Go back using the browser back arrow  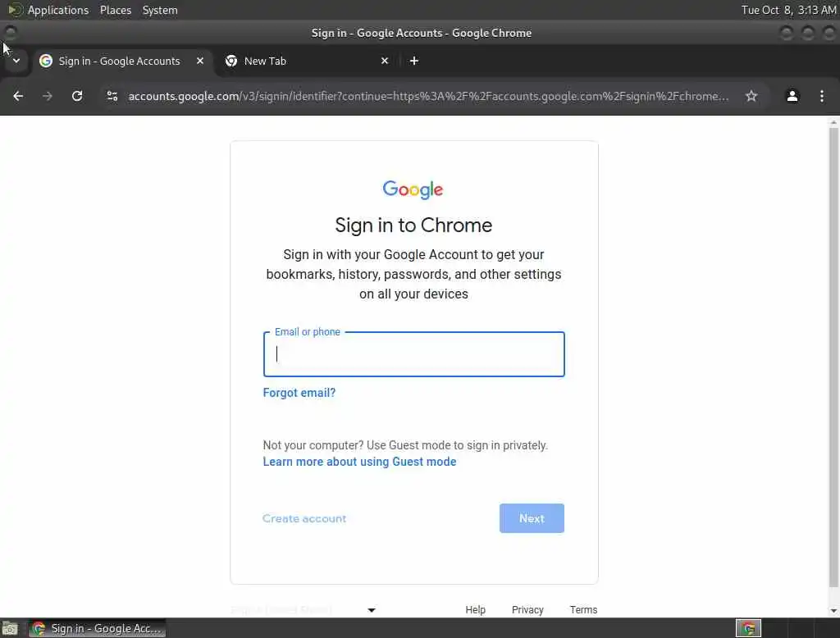click(x=18, y=96)
